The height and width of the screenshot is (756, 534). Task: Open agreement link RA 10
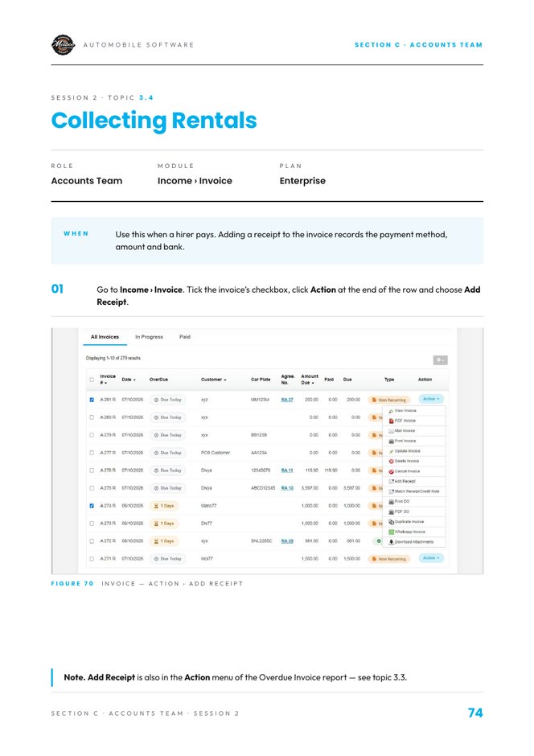tap(287, 488)
